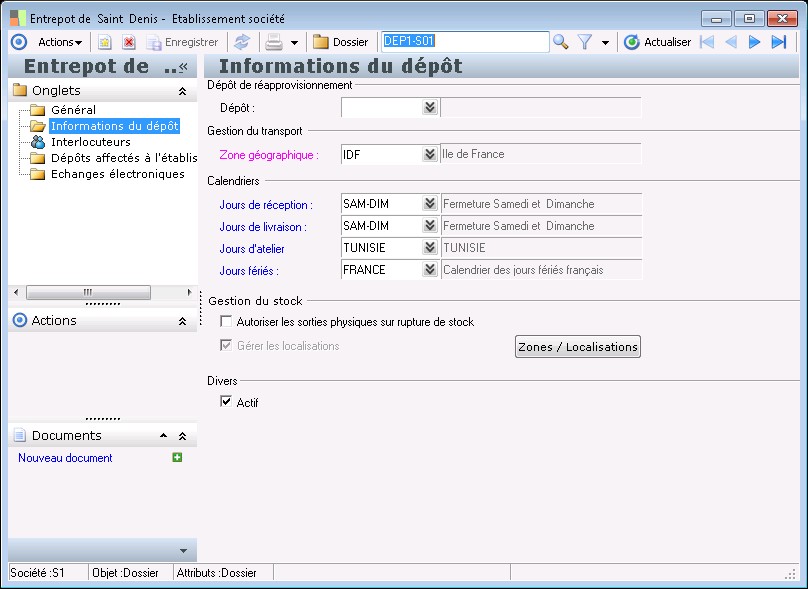
Task: Click the Jours de réception label link
Action: 266,205
